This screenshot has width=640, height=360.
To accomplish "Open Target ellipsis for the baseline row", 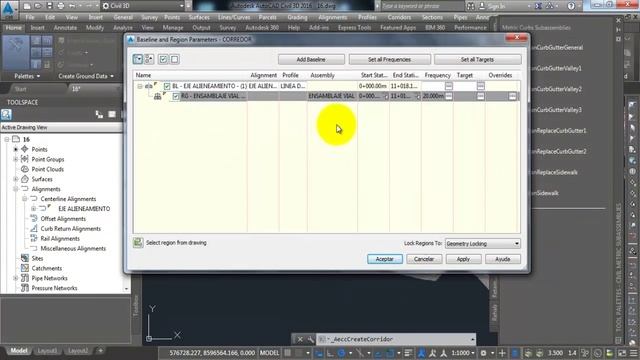I will point(480,86).
